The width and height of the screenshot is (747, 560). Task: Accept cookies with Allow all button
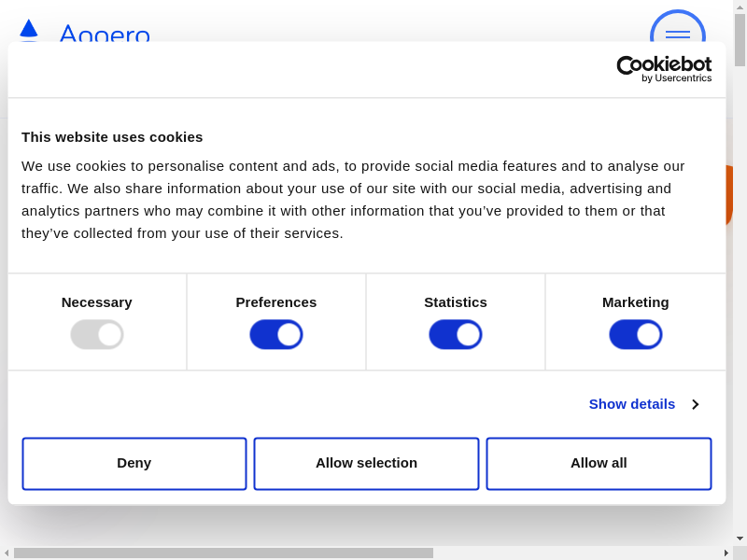tap(599, 463)
